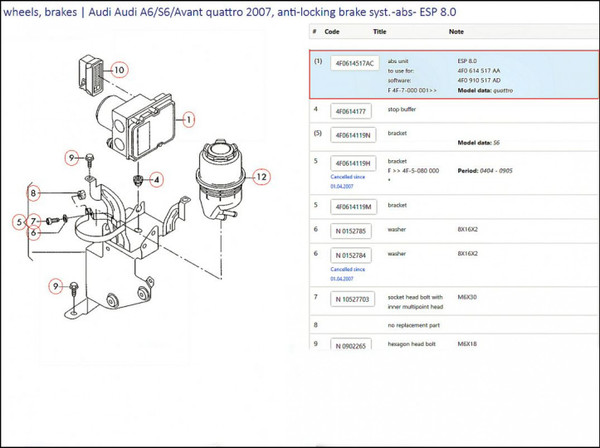Click the 'Period: 0404 - 0905' note

pos(485,171)
